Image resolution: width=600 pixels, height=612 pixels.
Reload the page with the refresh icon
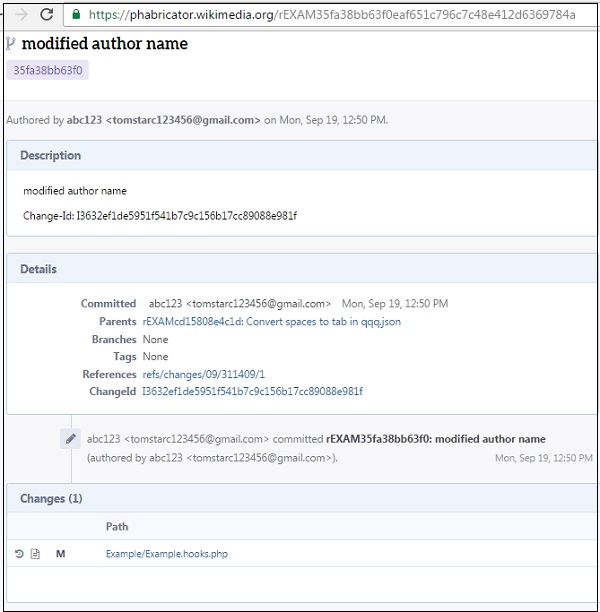47,15
